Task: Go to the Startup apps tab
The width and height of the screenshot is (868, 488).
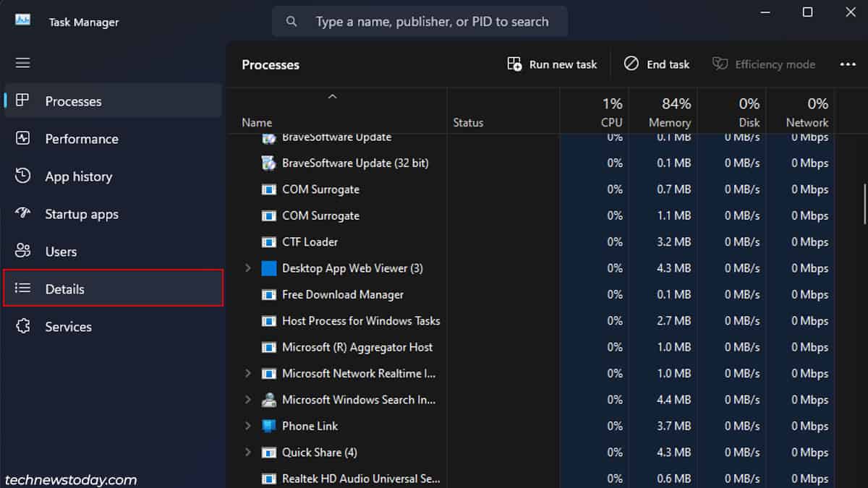Action: (x=114, y=213)
